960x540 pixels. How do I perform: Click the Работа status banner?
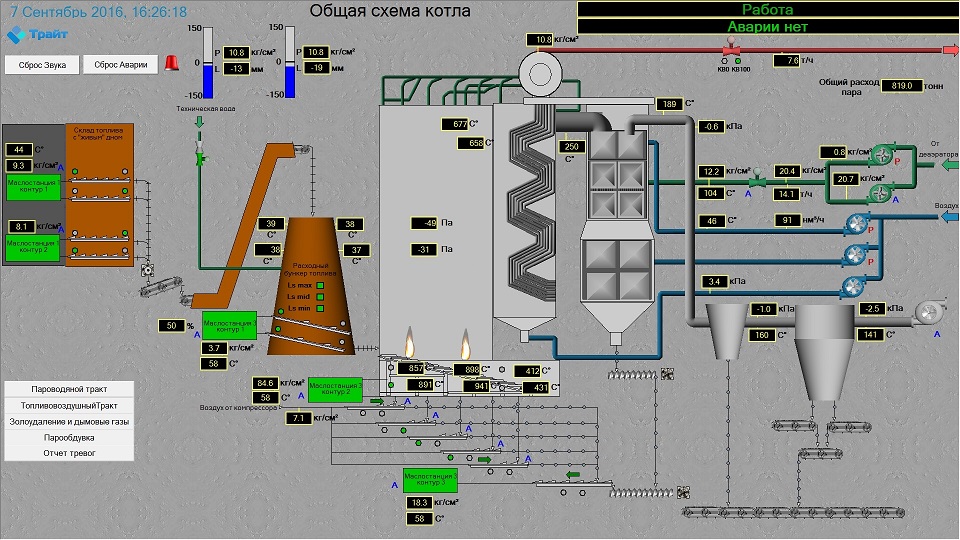[768, 9]
